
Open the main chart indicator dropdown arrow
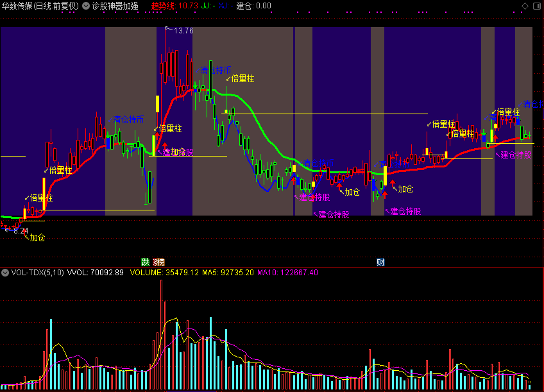click(86, 6)
